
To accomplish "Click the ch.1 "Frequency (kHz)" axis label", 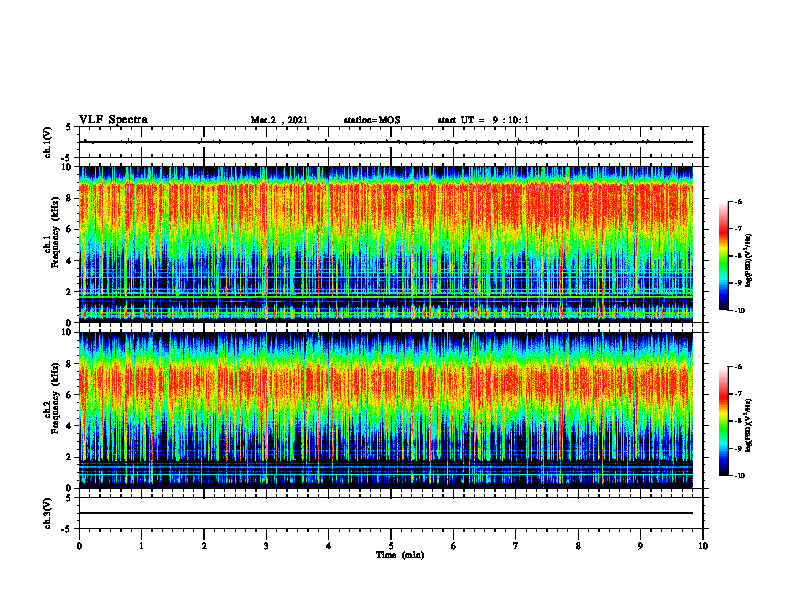I will click(55, 232).
